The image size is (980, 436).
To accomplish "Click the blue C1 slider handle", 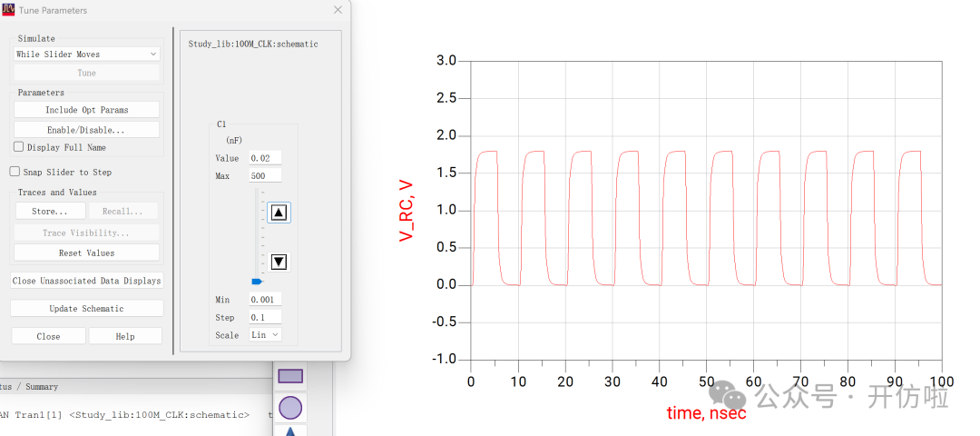I will tap(256, 282).
